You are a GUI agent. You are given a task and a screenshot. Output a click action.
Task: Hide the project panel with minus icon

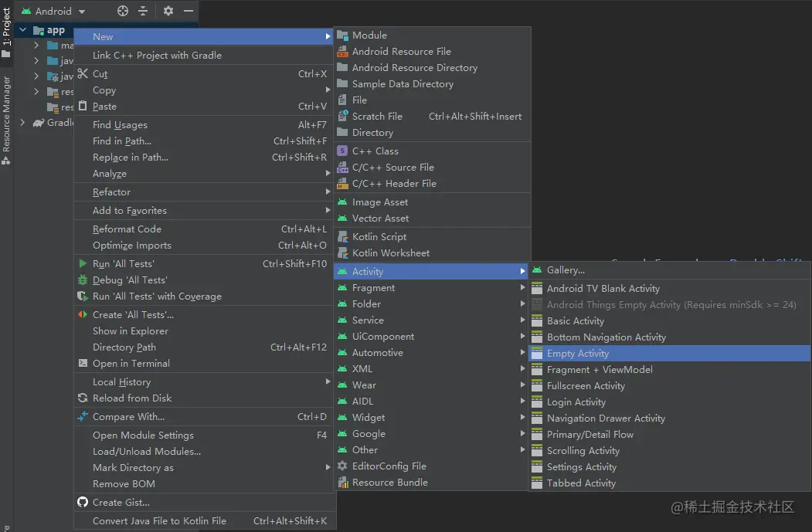(189, 11)
